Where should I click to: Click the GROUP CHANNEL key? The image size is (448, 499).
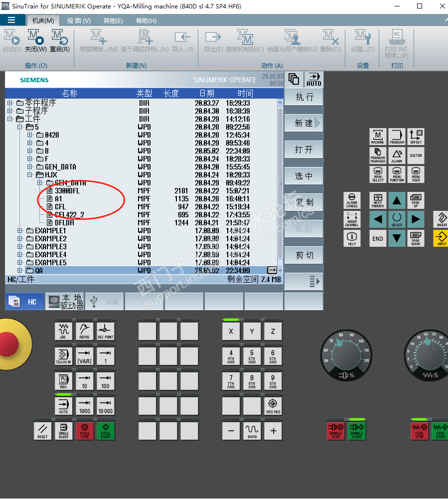tap(352, 219)
